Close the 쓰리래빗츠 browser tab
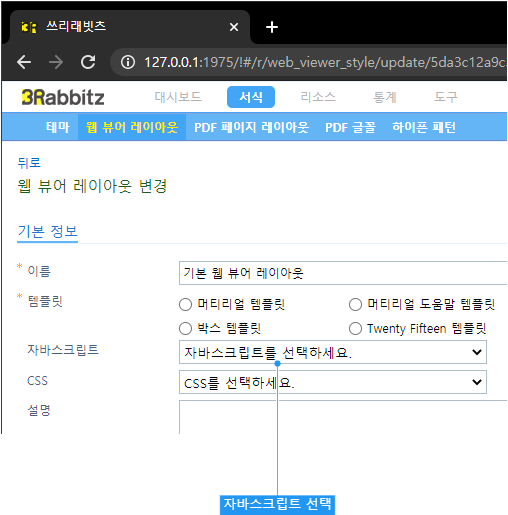 pyautogui.click(x=234, y=27)
